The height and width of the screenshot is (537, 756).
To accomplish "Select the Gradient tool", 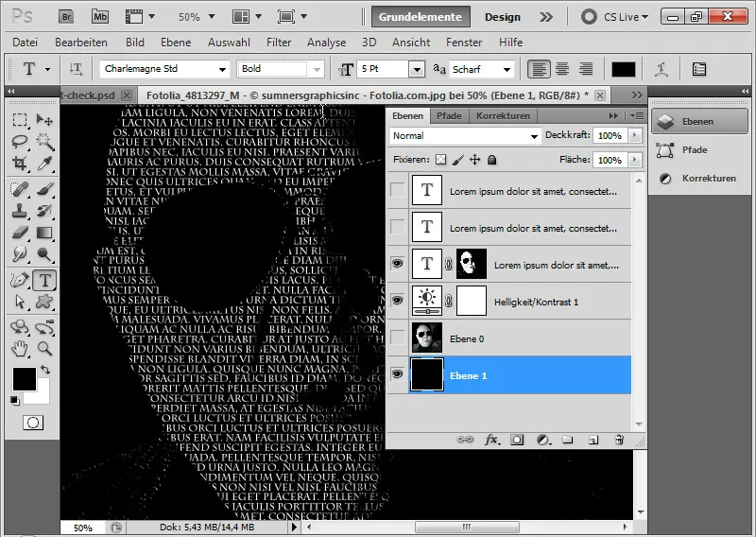I will [x=44, y=233].
